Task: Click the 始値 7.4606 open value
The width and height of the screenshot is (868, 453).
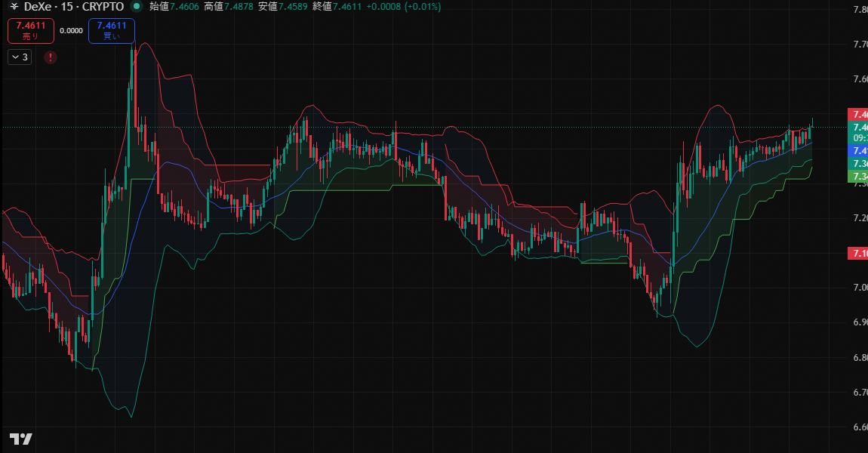Action: (x=174, y=7)
